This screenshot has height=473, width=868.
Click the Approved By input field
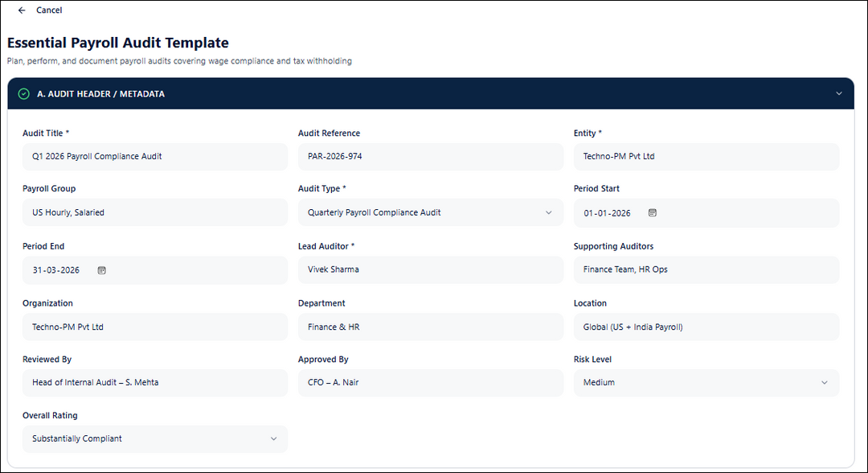pos(431,383)
